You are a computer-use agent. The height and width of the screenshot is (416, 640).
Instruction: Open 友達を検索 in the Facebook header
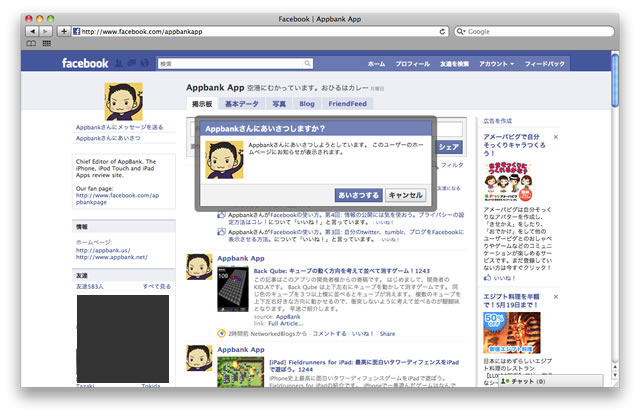pyautogui.click(x=454, y=64)
